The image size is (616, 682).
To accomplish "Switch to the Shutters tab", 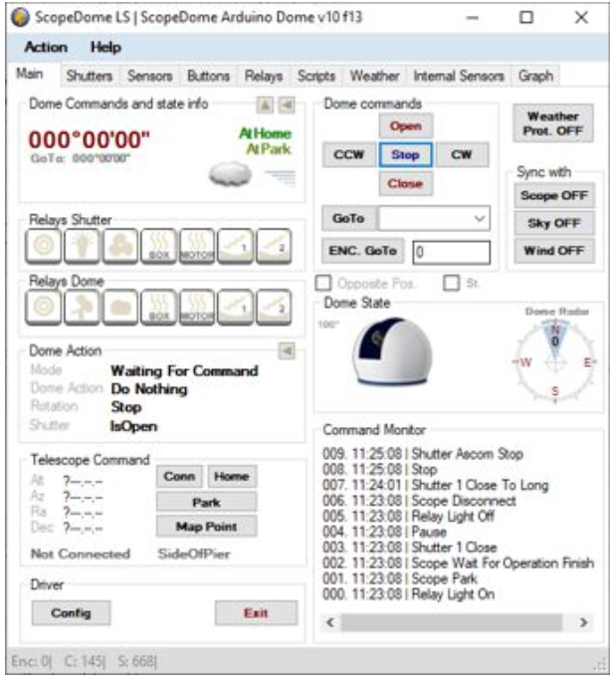I will pos(90,76).
